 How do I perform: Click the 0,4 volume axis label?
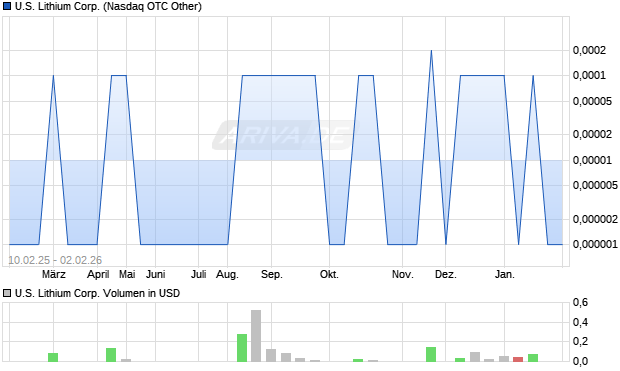point(580,322)
